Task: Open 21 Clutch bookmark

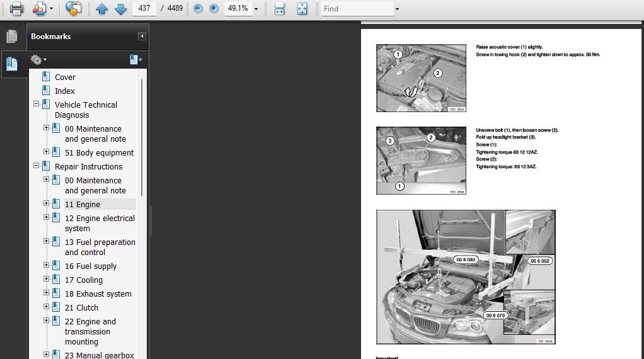Action: (81, 308)
